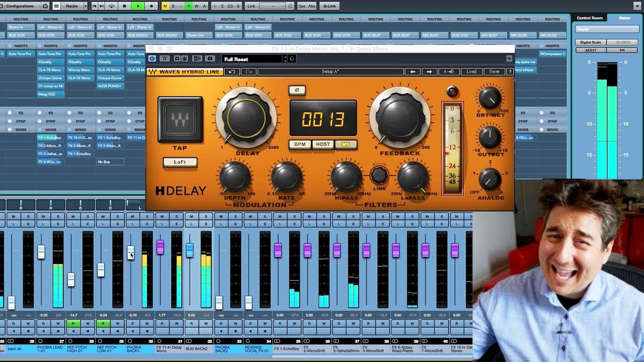The image size is (644, 362).
Task: Open the FX 9-RCo send slot
Action: point(50,162)
